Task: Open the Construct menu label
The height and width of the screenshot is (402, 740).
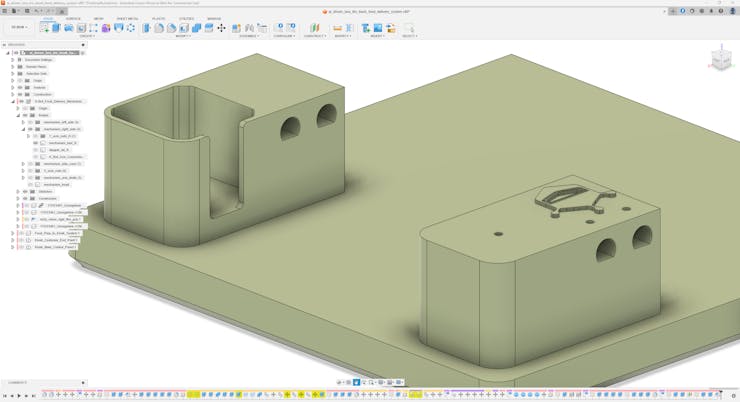Action: [x=314, y=36]
